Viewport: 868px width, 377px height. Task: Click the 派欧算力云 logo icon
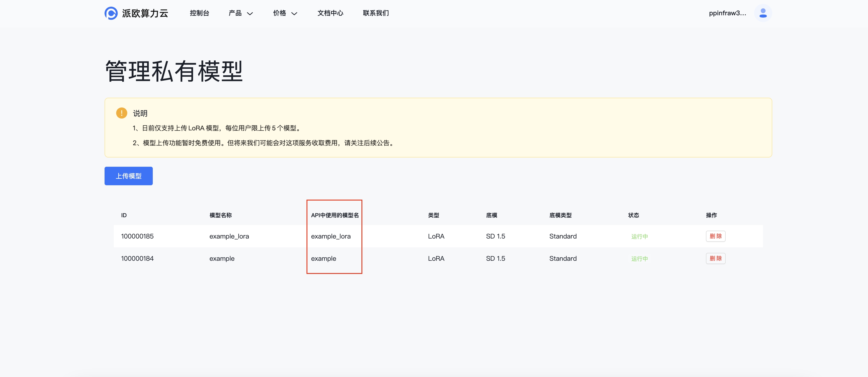coord(111,13)
